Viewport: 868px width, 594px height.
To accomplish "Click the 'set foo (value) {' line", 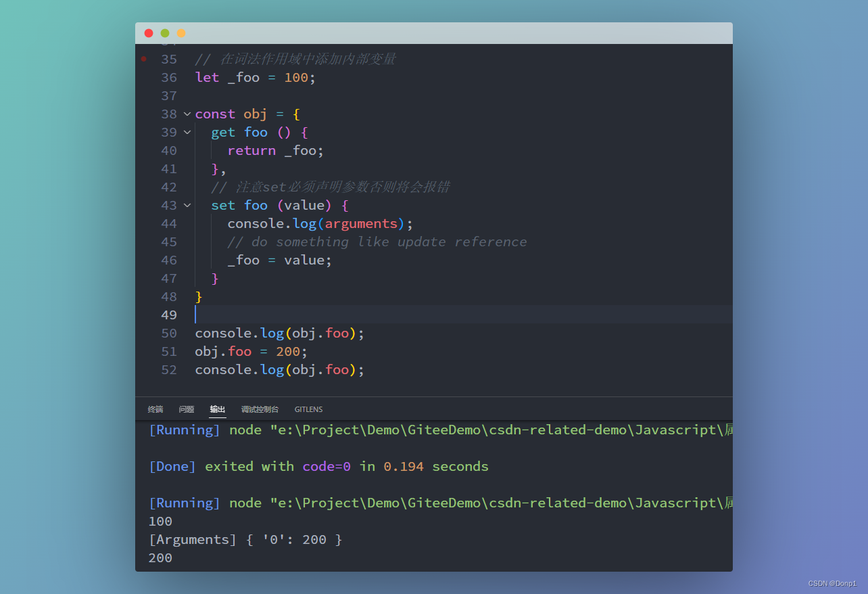I will tap(280, 205).
